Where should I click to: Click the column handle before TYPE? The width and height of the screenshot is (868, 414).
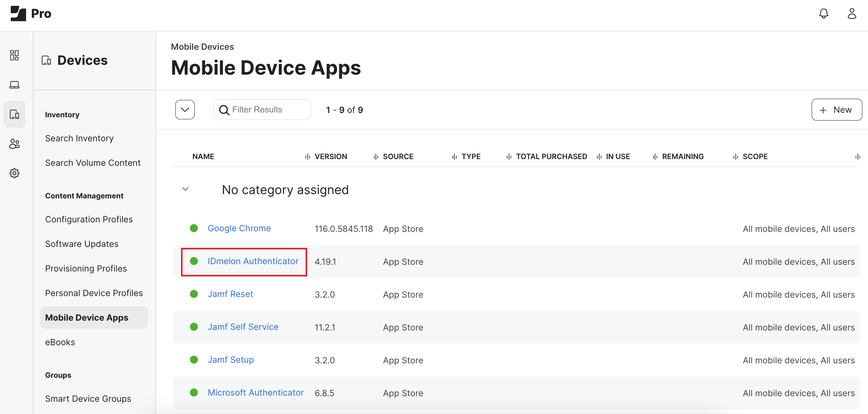point(454,157)
